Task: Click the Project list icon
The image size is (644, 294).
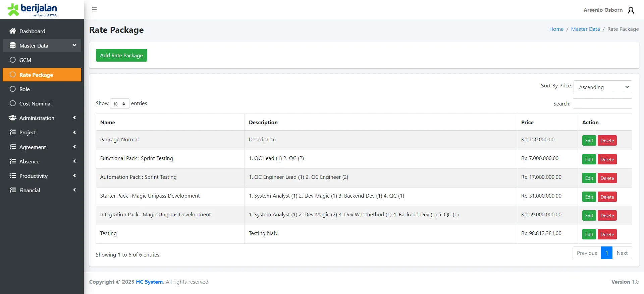Action: pos(13,132)
